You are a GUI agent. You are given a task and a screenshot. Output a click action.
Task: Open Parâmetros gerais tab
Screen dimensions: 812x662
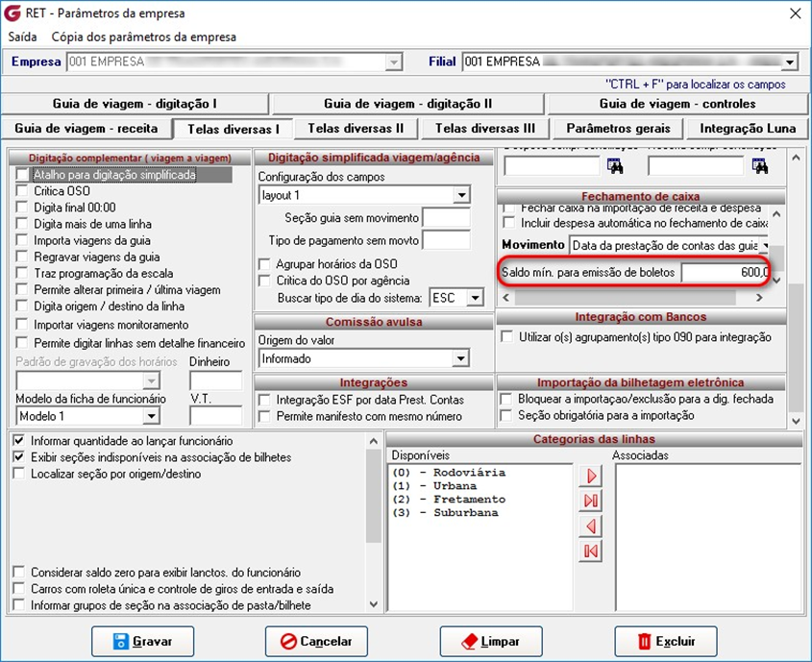[x=618, y=129]
